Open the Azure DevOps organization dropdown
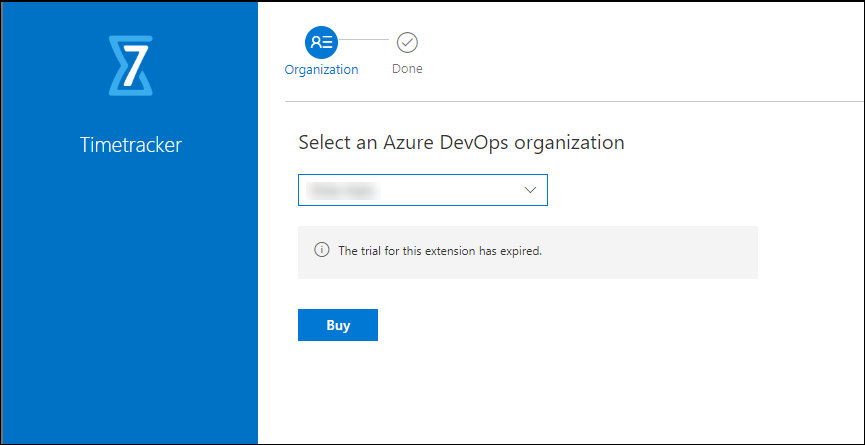 click(423, 190)
